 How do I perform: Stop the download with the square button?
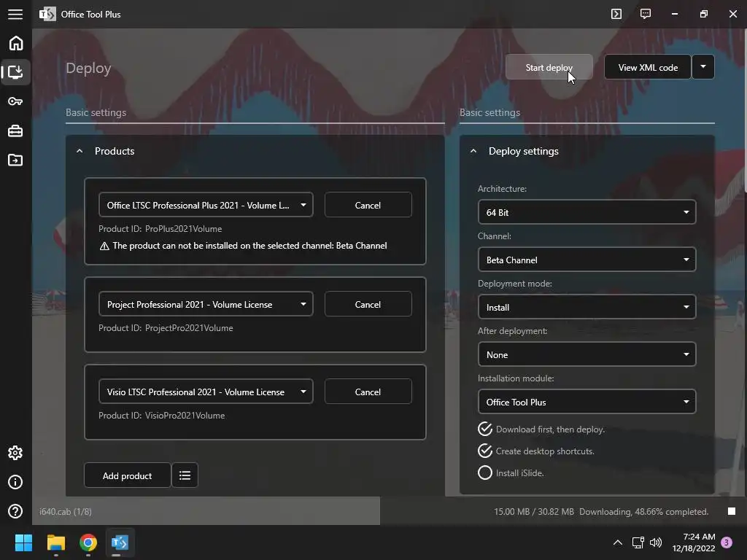(732, 511)
